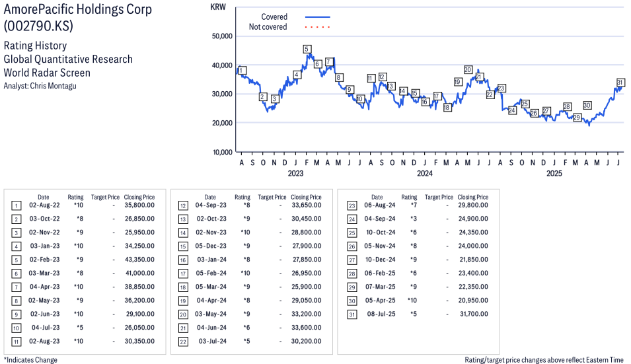The image size is (631, 364).
Task: Click the 50,000 y-axis label
Action: 222,36
